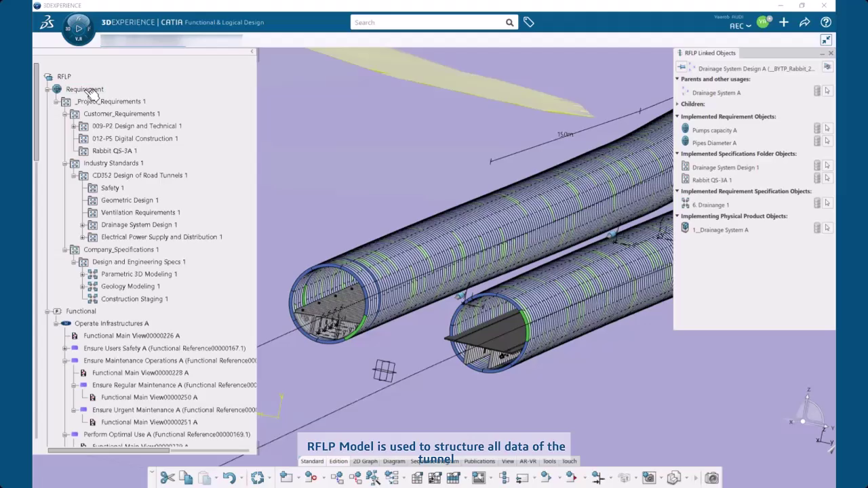Click the Cut scissors icon in toolbar
This screenshot has height=488, width=868.
click(x=167, y=478)
